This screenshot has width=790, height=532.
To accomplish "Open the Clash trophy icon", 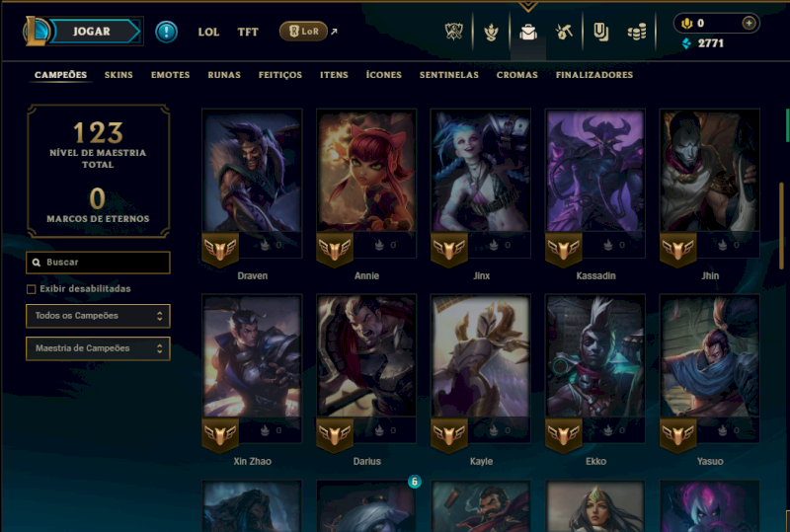I will point(454,32).
